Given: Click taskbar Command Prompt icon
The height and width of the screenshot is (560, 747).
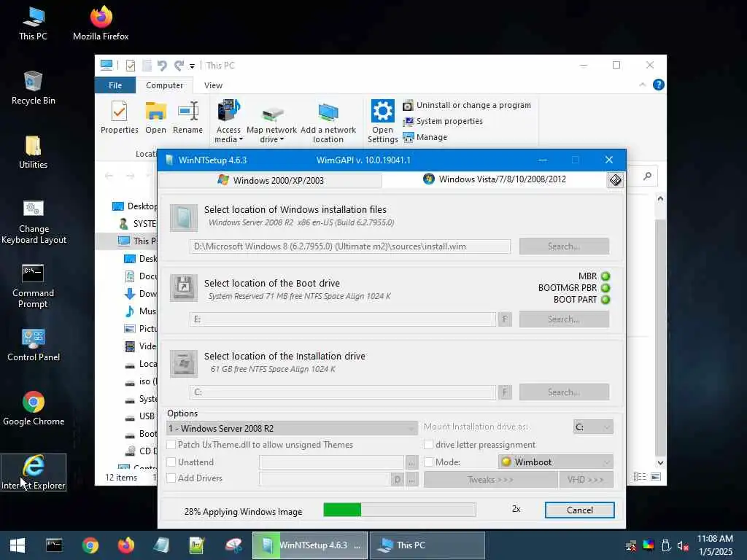Looking at the screenshot, I should coord(54,545).
